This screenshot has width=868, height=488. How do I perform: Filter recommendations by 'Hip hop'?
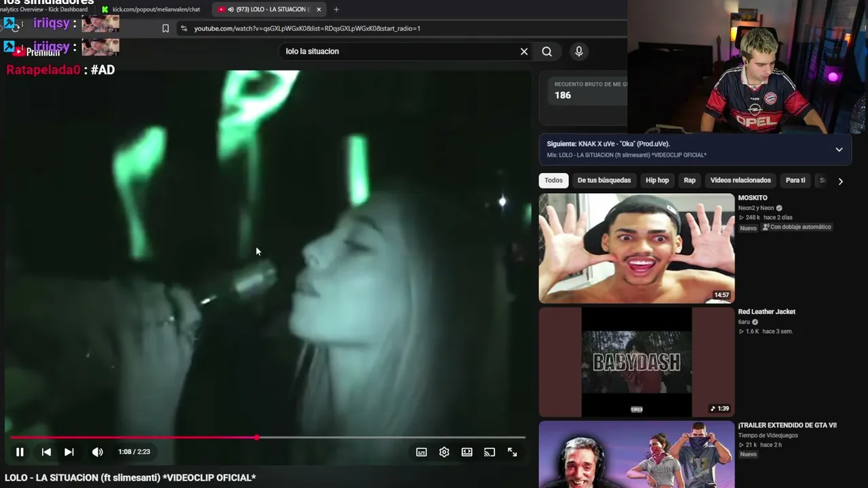[657, 180]
